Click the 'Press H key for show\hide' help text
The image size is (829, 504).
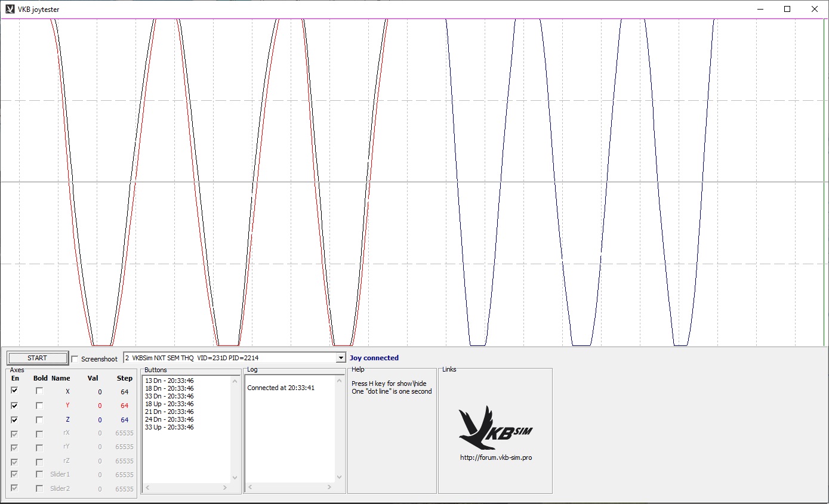[x=389, y=384]
